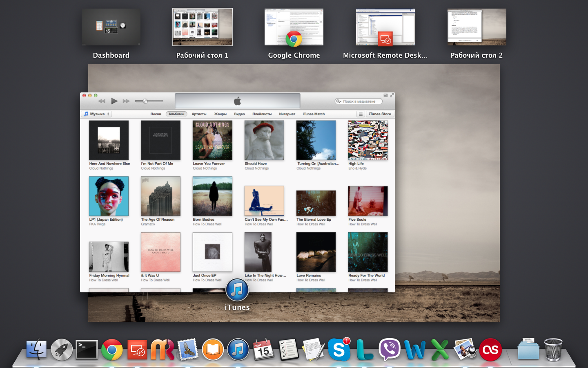Switch iTunes to the mini player

(x=385, y=95)
